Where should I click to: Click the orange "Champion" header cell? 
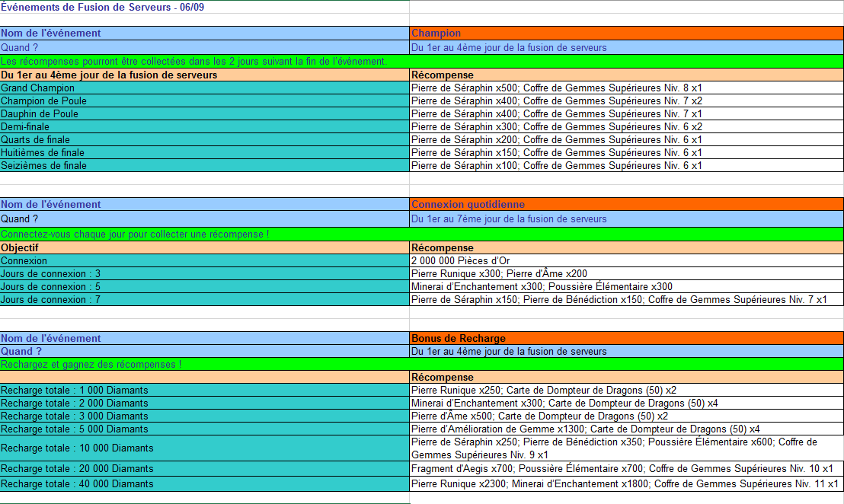[x=626, y=33]
